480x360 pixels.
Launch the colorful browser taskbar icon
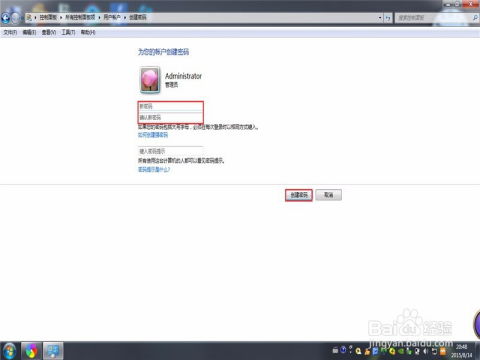[x=31, y=351]
